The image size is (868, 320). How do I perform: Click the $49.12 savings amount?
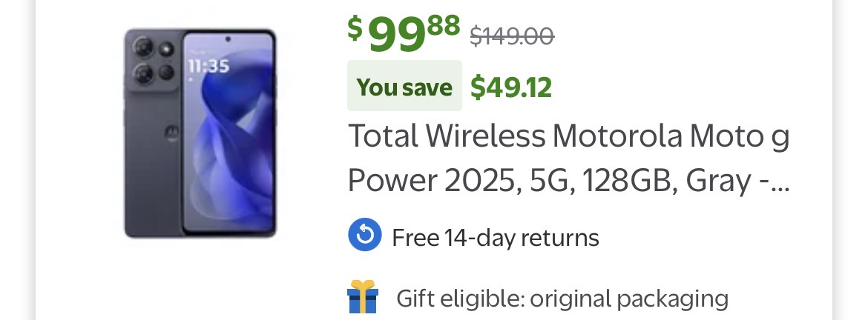(511, 87)
